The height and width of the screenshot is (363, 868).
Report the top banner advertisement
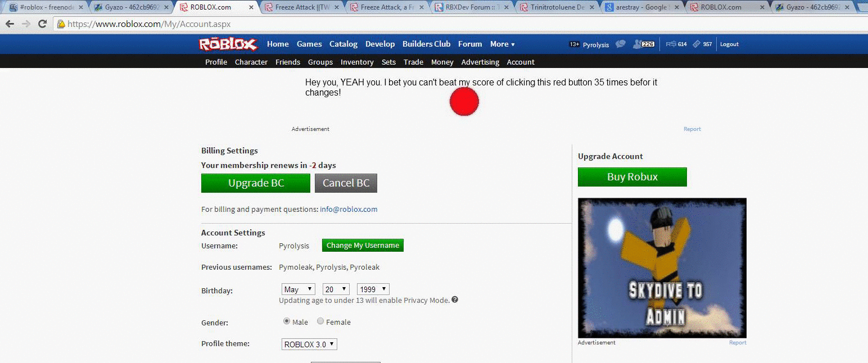tap(692, 129)
